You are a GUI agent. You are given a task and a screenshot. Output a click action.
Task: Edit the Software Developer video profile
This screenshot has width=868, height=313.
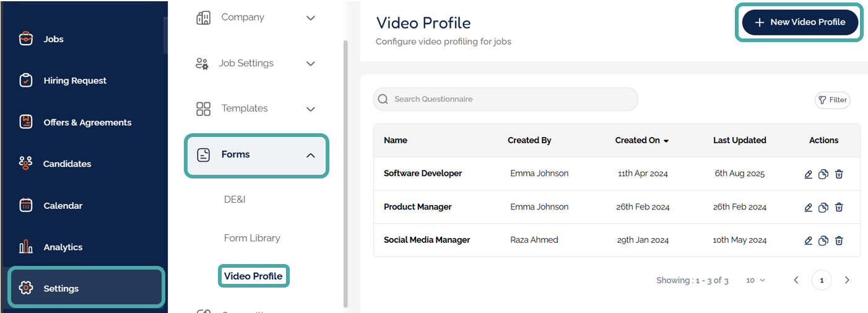click(x=808, y=174)
